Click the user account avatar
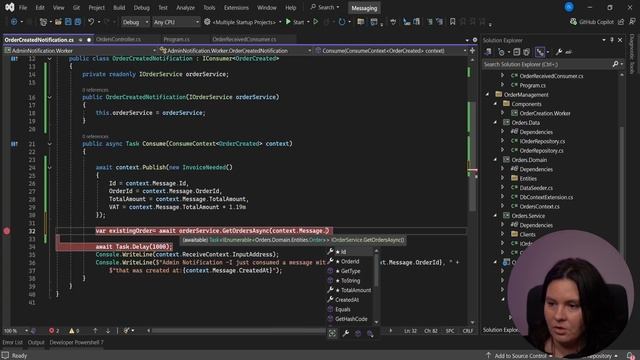This screenshot has width=640, height=360. [569, 7]
